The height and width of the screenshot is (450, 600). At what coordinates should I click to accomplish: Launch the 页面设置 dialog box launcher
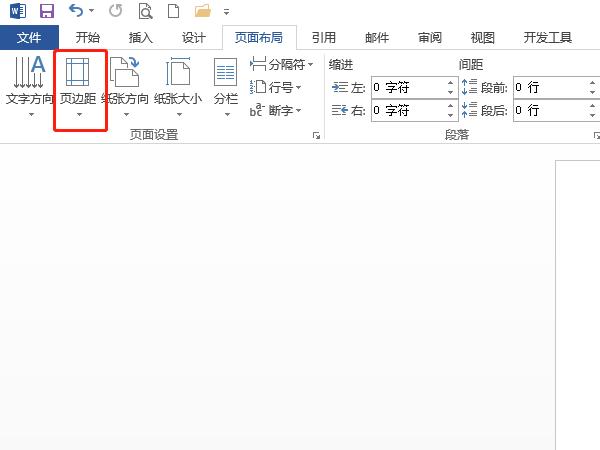(x=316, y=135)
